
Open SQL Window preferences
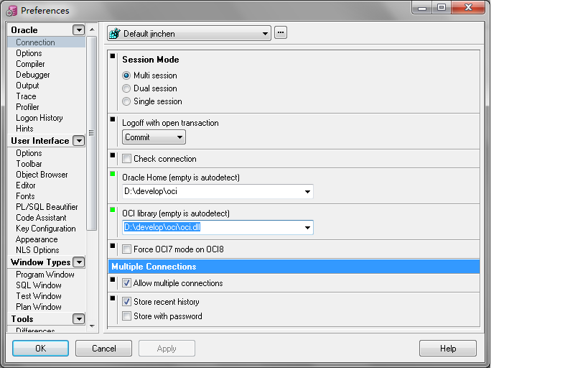tap(39, 285)
